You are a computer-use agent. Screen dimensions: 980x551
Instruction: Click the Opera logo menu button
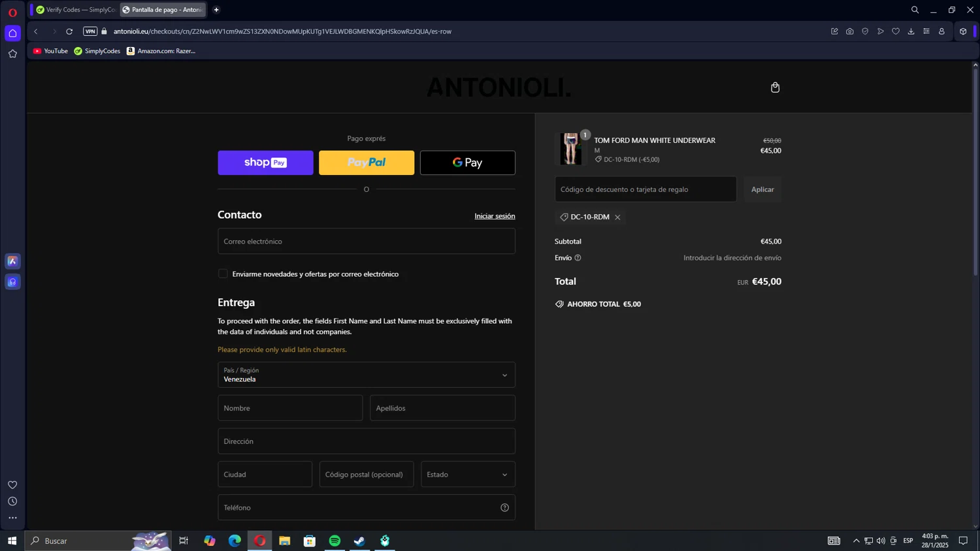coord(12,12)
